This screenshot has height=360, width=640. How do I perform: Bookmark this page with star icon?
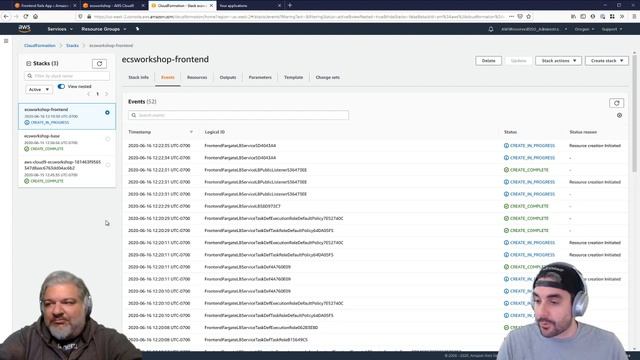coord(529,16)
